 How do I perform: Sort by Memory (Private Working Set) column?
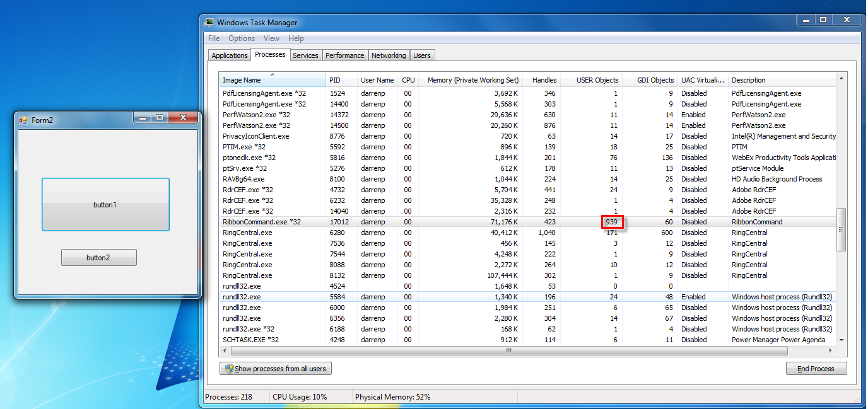[471, 80]
